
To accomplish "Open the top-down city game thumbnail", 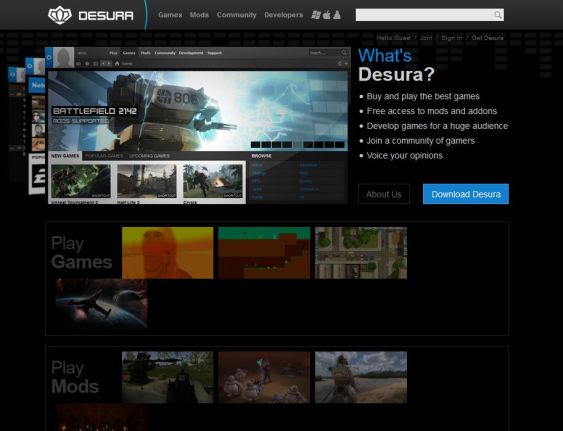I will click(x=361, y=253).
